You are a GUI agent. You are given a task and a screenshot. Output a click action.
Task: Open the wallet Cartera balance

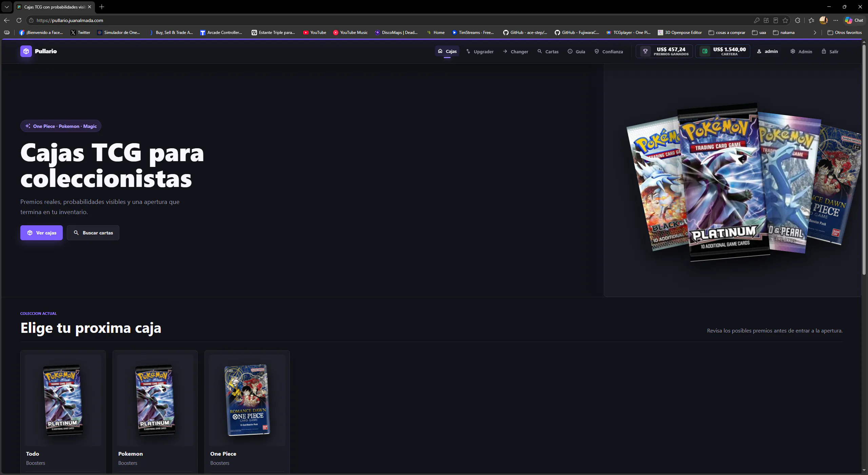coord(723,51)
